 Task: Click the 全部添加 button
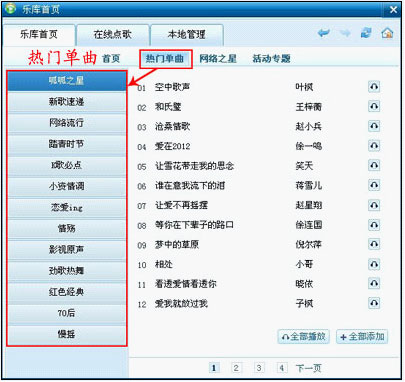pos(362,337)
